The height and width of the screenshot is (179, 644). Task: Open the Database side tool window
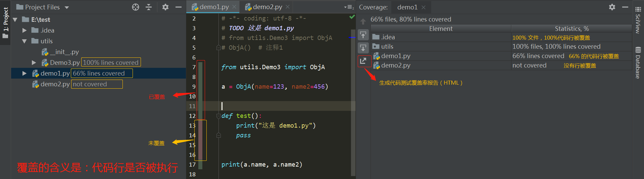638,63
